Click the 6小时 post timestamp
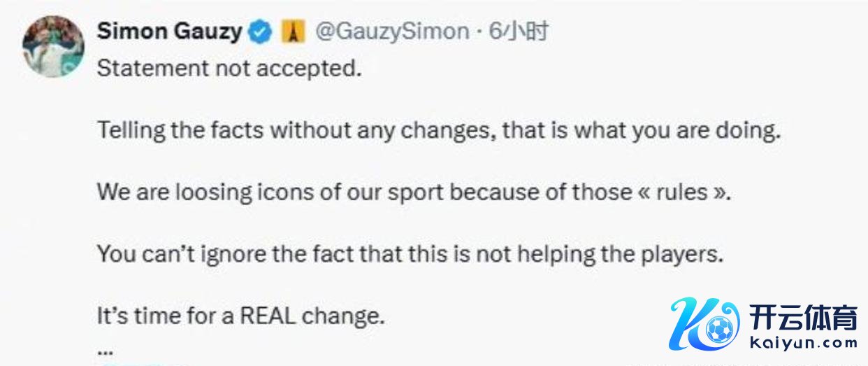Screen dimensions: 868x366 [518, 31]
